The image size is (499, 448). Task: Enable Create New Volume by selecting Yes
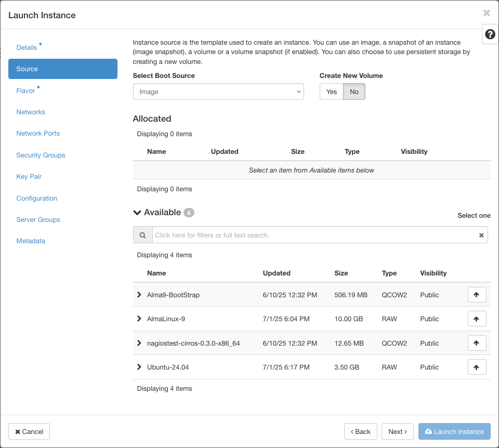click(331, 91)
